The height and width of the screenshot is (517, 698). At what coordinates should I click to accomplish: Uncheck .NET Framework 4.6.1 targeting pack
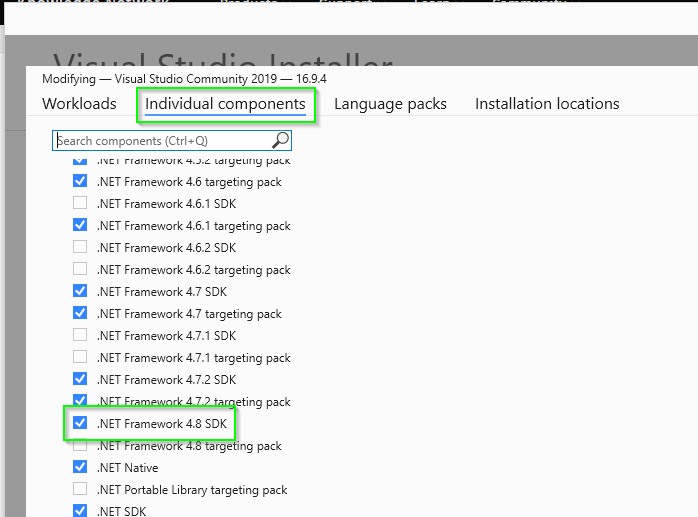click(x=80, y=225)
